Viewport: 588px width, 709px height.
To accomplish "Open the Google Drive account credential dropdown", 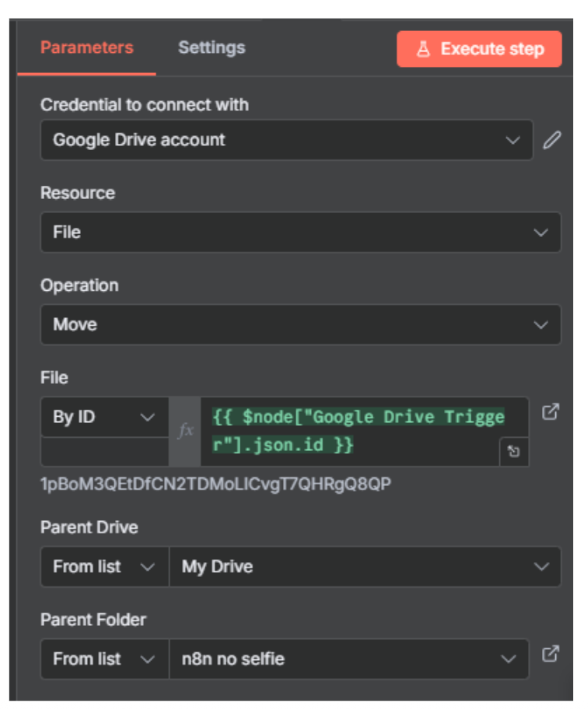I will coord(287,140).
